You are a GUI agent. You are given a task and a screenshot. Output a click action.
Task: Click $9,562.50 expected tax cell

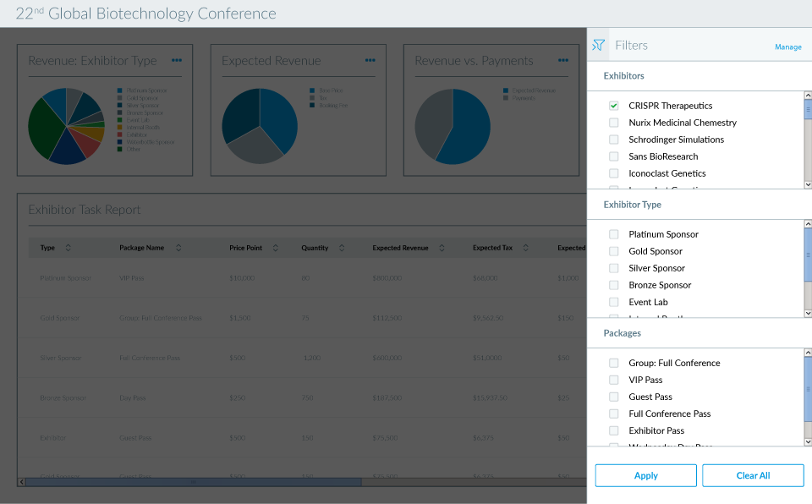coord(488,318)
